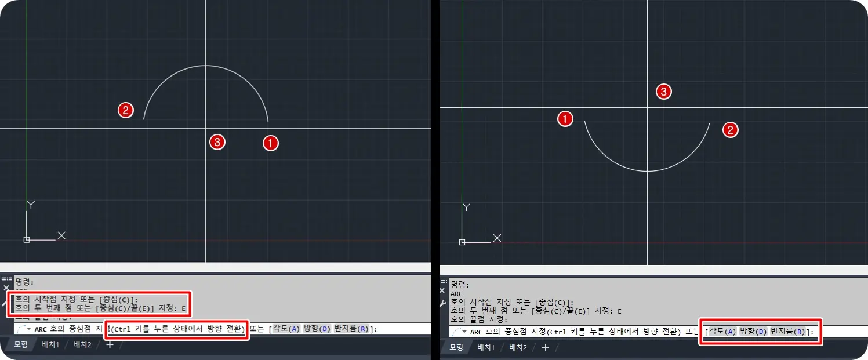This screenshot has width=868, height=360.
Task: Open 배치2 layout tab in left screenshot
Action: (x=82, y=344)
